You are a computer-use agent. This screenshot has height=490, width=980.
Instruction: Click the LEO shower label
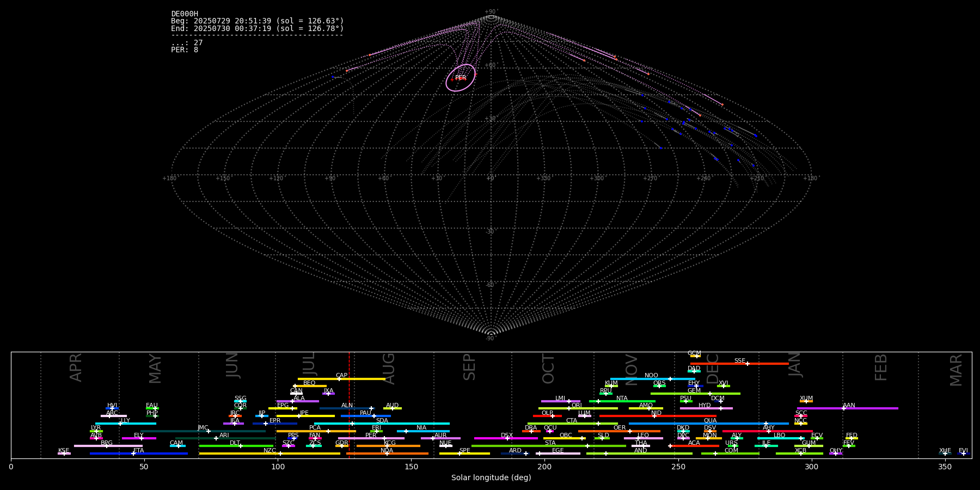(x=643, y=436)
